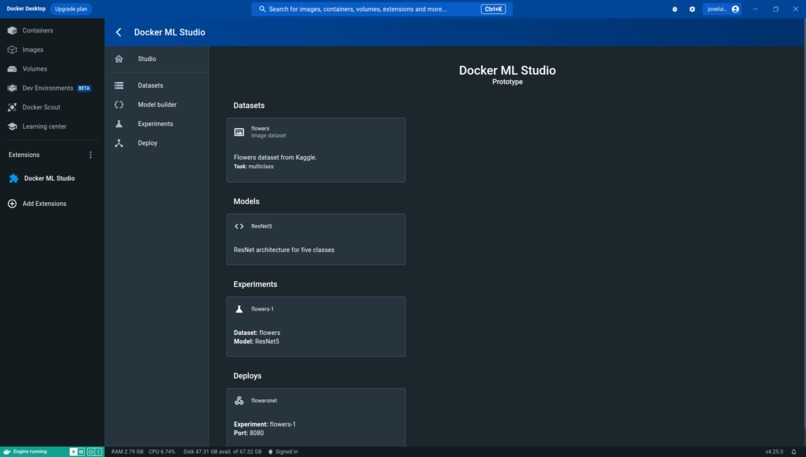Click the engine start play button
806x457 pixels.
pos(73,452)
